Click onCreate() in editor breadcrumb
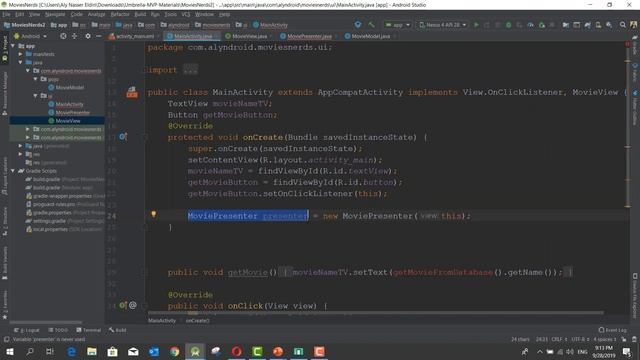This screenshot has width=640, height=360. pos(198,321)
